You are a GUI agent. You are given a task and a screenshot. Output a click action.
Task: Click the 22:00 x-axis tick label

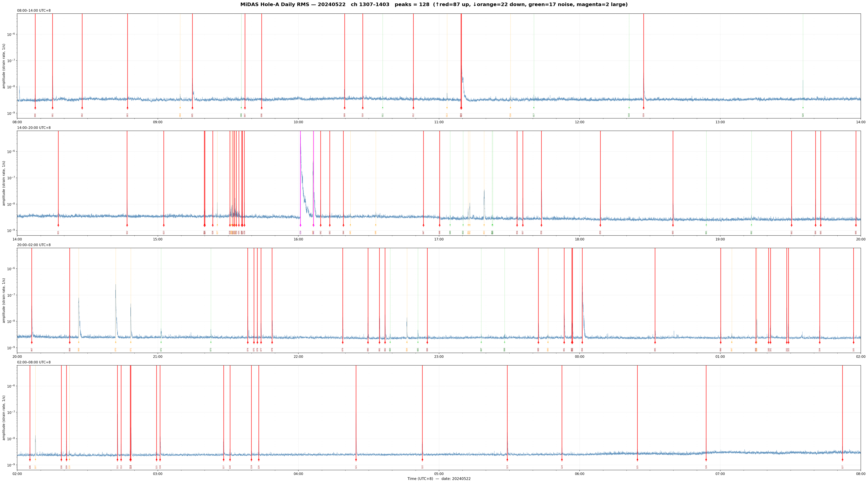click(298, 357)
